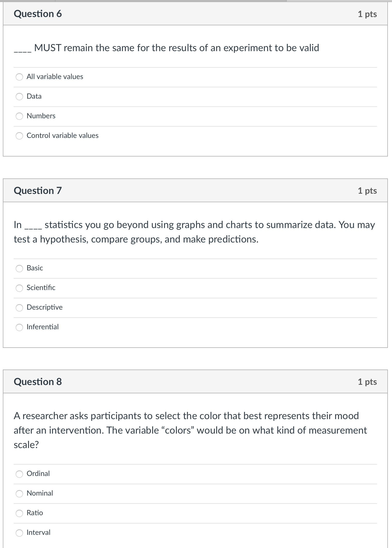Select "Numbers" answer option
392x548 pixels.
click(x=19, y=116)
